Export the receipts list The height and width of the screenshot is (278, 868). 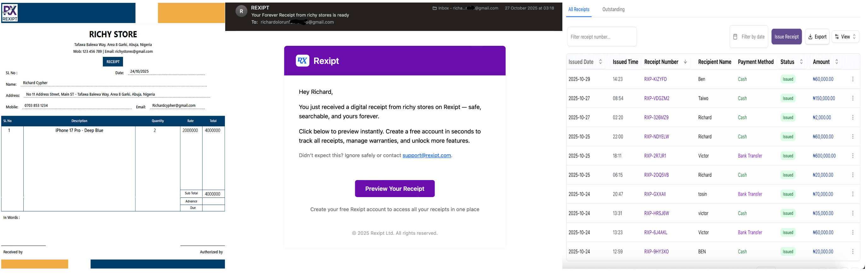coord(817,37)
